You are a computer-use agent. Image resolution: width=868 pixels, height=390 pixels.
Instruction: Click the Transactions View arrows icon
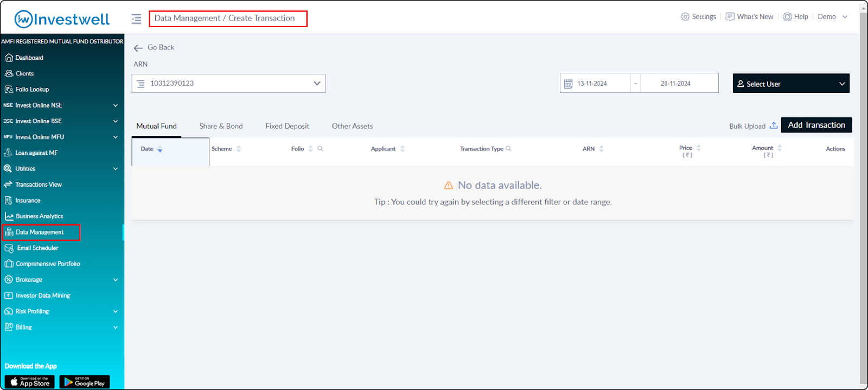point(8,185)
